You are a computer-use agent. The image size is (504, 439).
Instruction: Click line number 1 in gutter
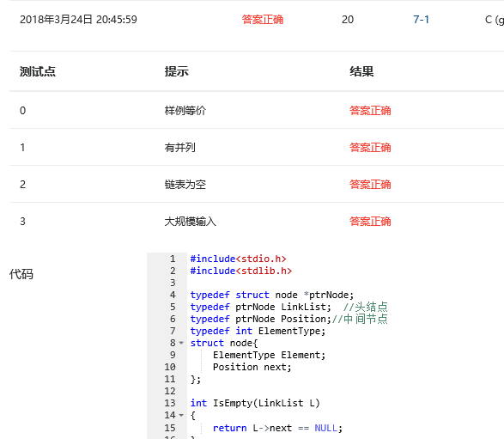click(173, 259)
